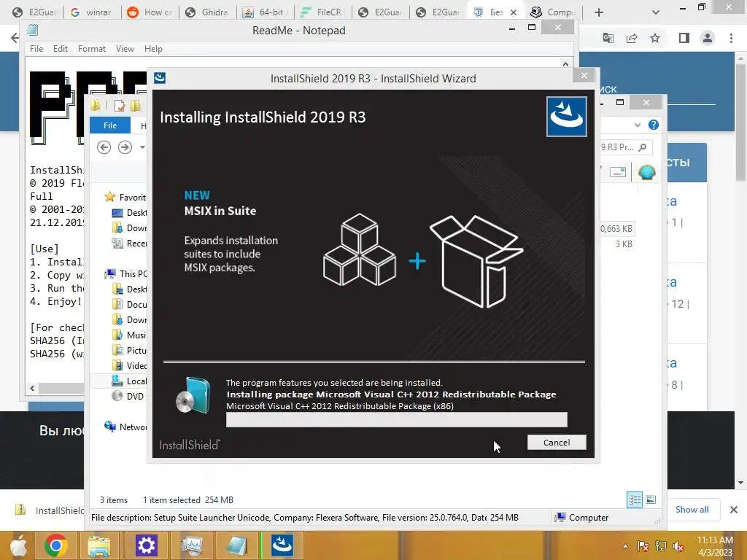Viewport: 747px width, 560px height.
Task: Open new tab in Chrome
Action: click(599, 12)
